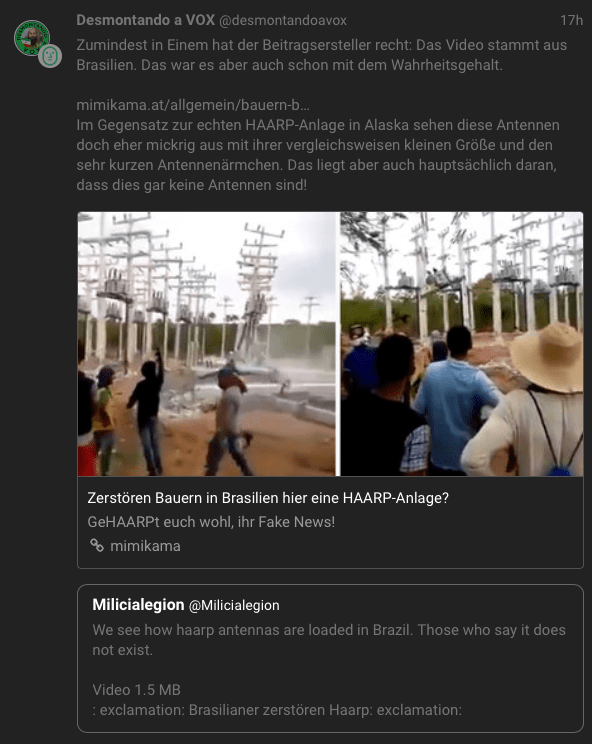Screen dimensions: 592x744
Task: Click the chain link icon beside mimikama
Action: point(97,546)
